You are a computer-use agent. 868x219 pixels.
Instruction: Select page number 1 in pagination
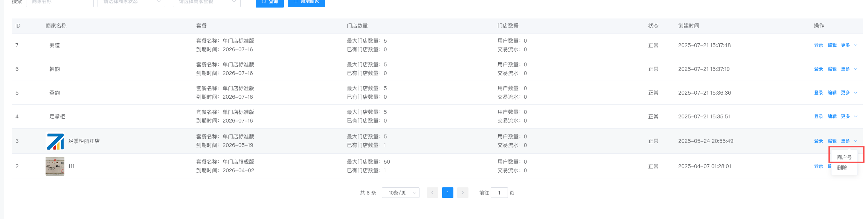tap(447, 193)
